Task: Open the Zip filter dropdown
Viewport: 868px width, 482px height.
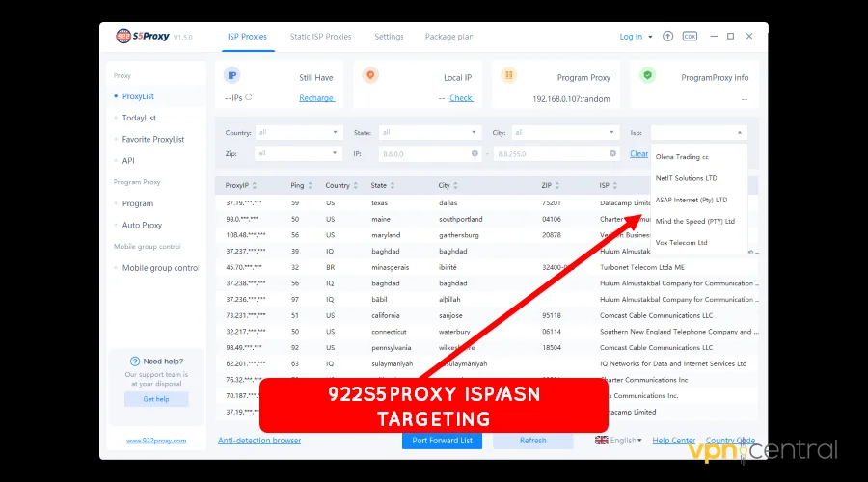Action: pyautogui.click(x=298, y=153)
